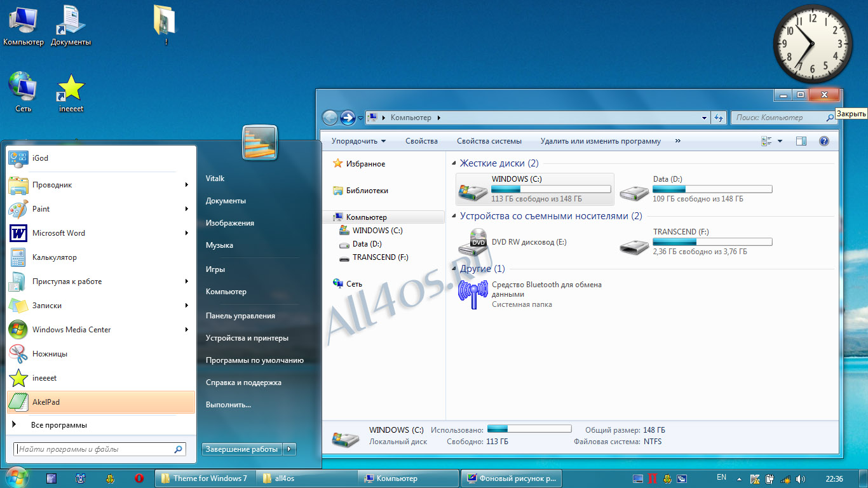Open Windows Media Center entry
The image size is (868, 488).
point(100,330)
